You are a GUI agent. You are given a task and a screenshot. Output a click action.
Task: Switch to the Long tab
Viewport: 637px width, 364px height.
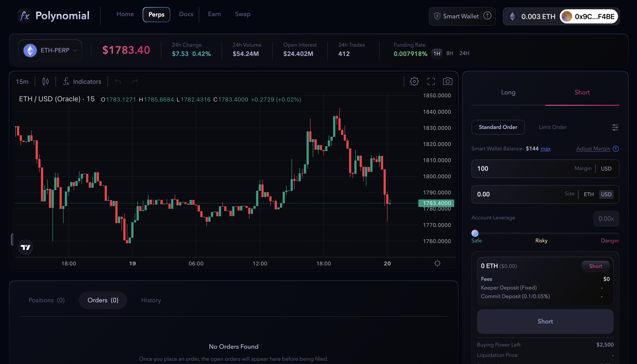pyautogui.click(x=508, y=92)
